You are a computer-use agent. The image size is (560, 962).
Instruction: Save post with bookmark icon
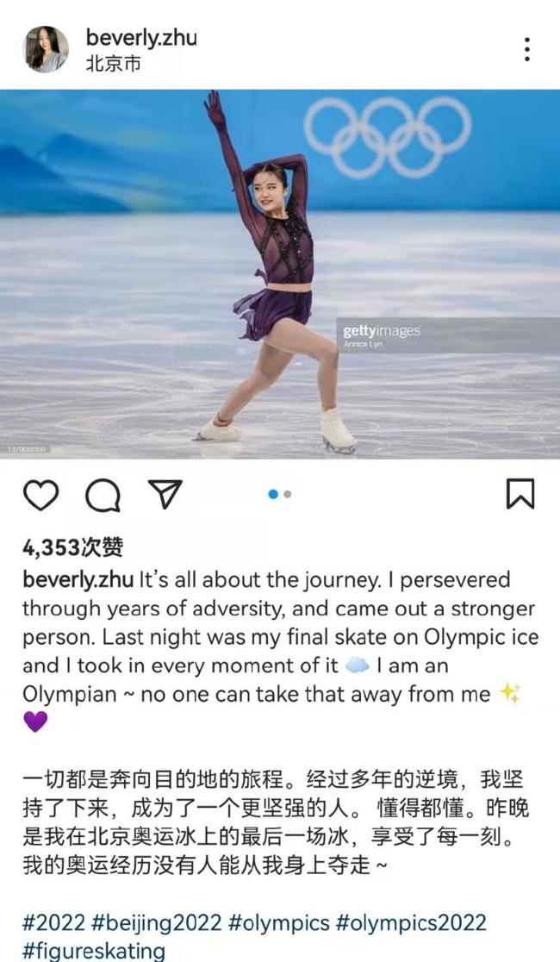pyautogui.click(x=520, y=494)
